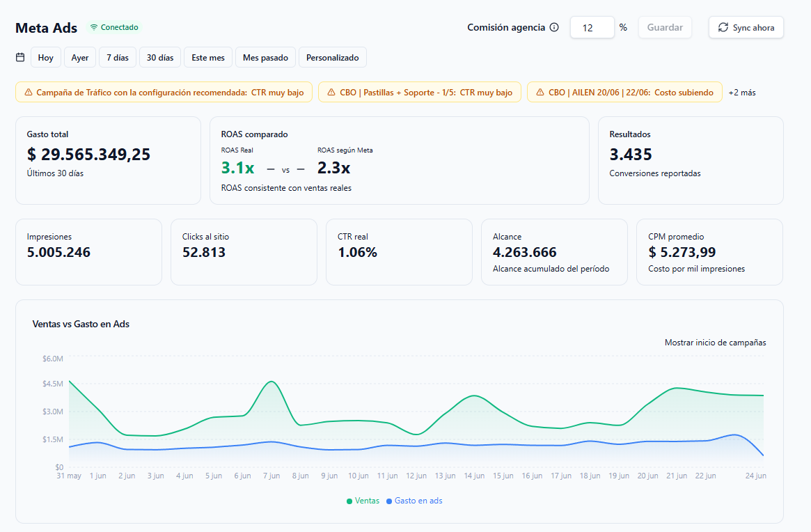Click the ROAS Real 3.1x value
This screenshot has height=532, width=811.
pyautogui.click(x=237, y=168)
